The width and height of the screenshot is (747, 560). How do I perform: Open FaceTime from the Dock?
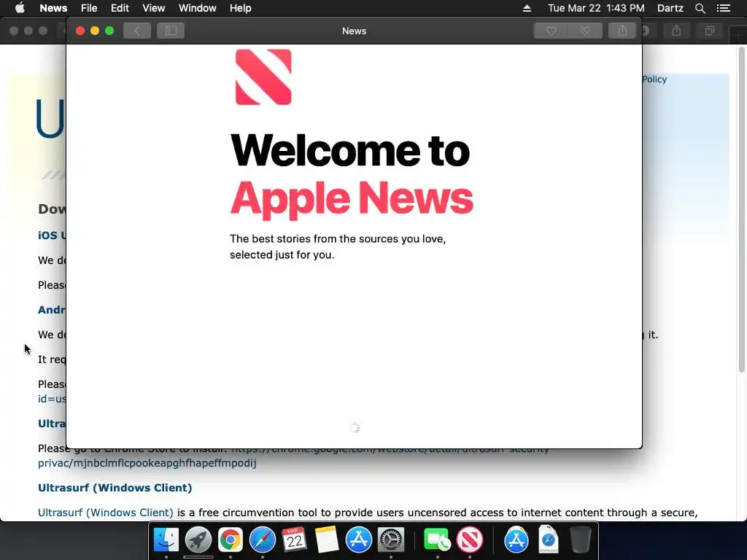pos(437,540)
